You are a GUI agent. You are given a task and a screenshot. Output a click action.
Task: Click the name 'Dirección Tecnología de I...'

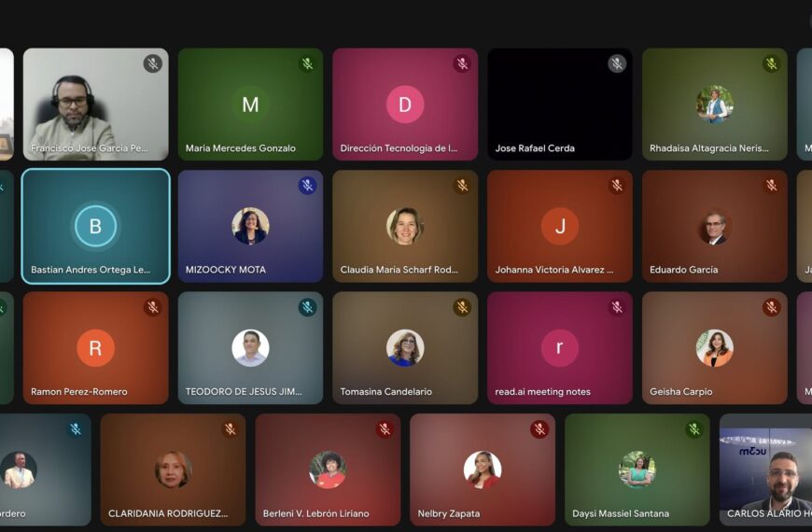(399, 148)
